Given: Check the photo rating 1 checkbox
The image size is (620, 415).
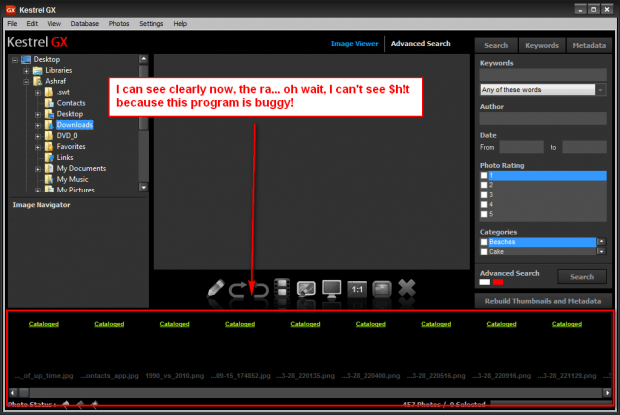Looking at the screenshot, I should point(485,175).
